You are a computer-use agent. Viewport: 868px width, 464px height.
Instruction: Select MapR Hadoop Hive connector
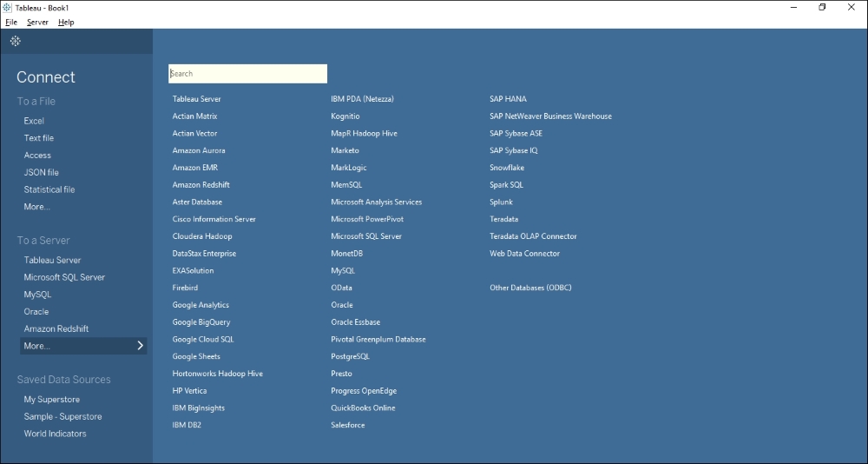click(x=365, y=133)
